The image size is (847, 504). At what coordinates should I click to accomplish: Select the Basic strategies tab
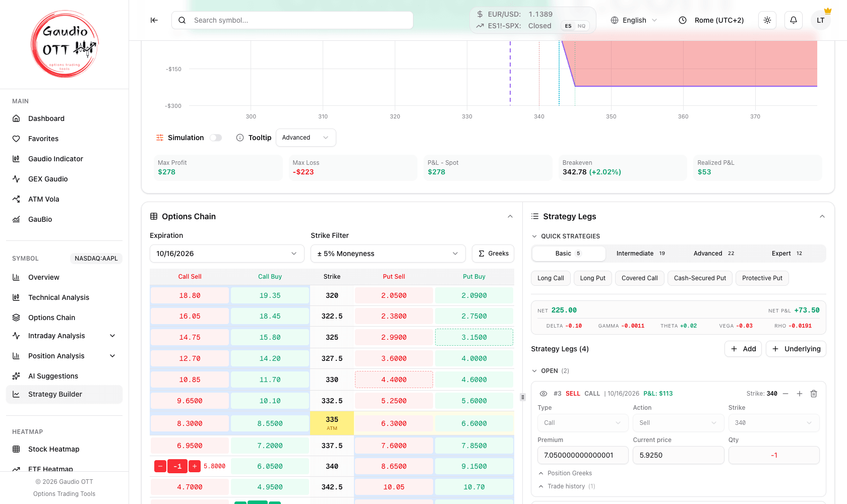(x=569, y=254)
